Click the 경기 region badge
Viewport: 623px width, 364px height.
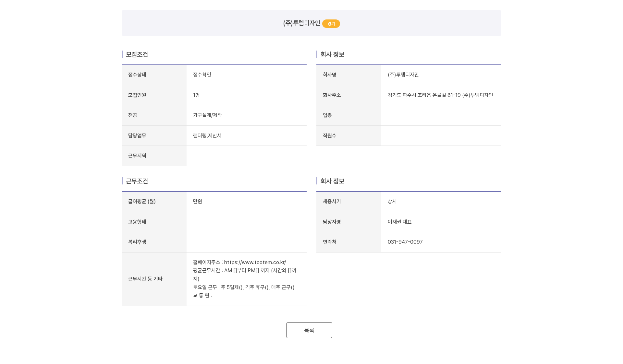point(331,24)
